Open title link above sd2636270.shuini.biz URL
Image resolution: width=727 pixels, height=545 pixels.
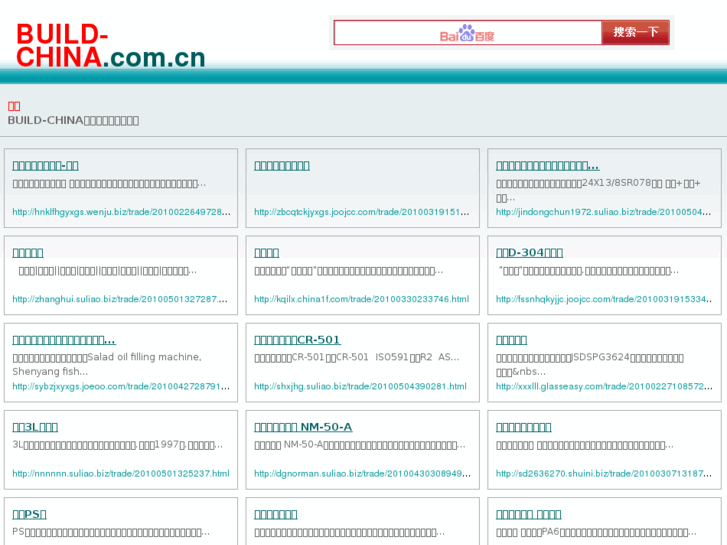523,427
